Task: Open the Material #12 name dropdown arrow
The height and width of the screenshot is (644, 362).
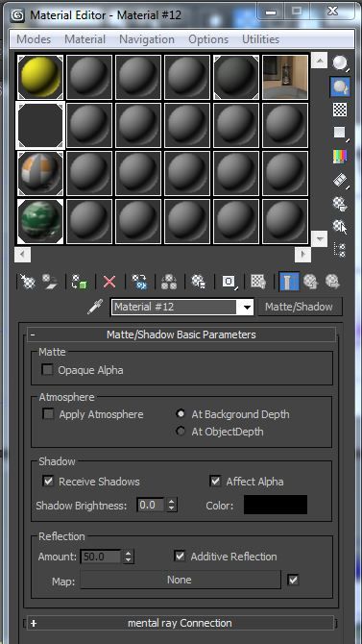Action: click(247, 308)
